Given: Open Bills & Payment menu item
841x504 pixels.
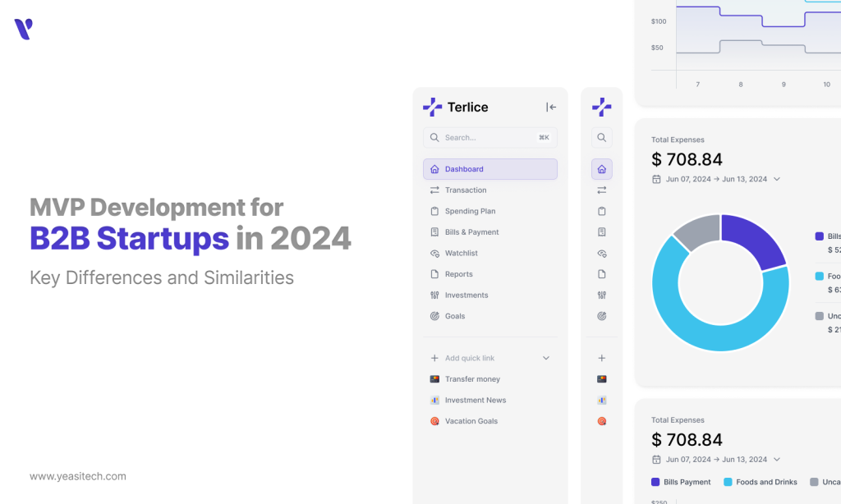Looking at the screenshot, I should (x=489, y=231).
